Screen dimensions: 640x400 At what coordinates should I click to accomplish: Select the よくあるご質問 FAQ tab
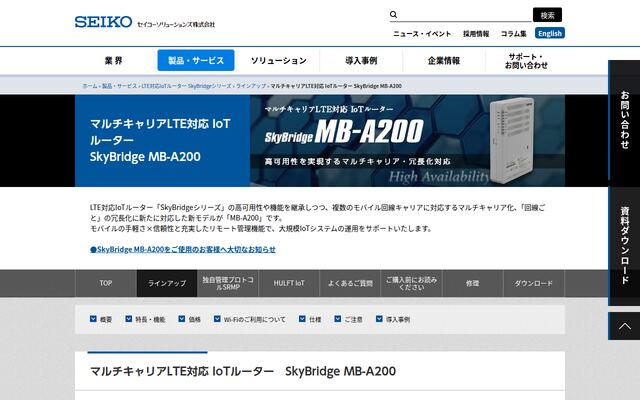[x=350, y=283]
